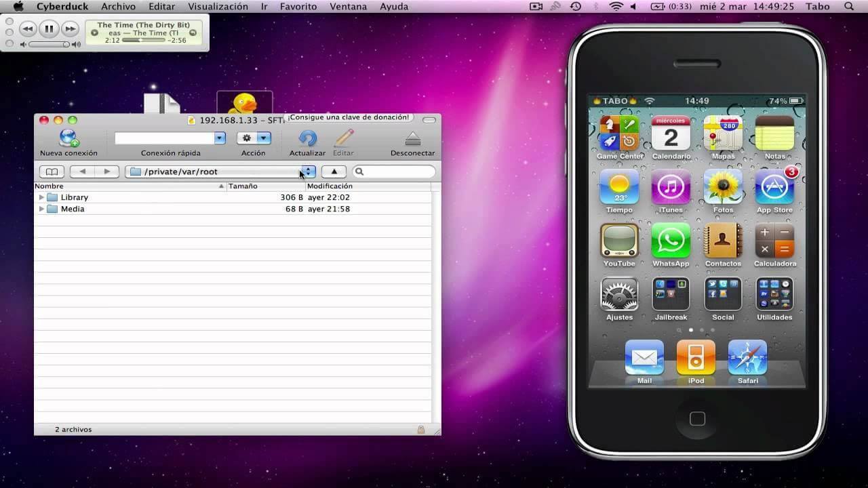The height and width of the screenshot is (488, 868).
Task: Click '¡Consigue una clave de donación!' button
Action: point(349,117)
